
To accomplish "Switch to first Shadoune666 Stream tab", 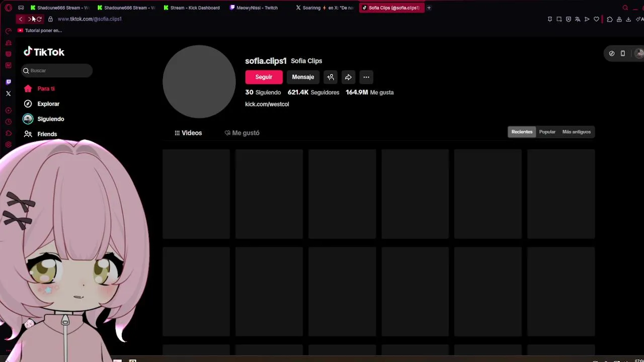I will [60, 8].
